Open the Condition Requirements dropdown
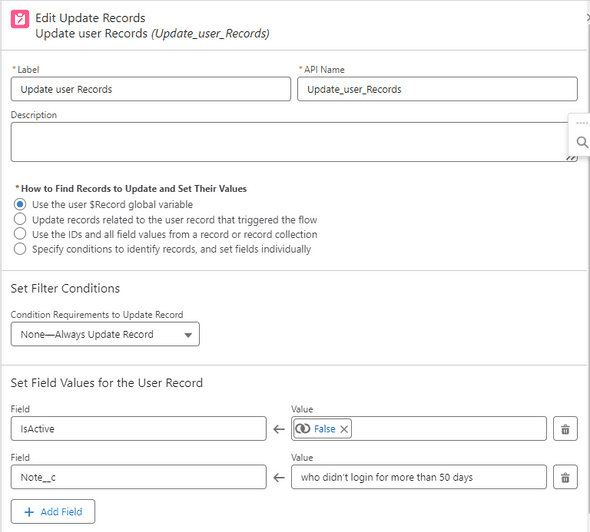Image resolution: width=590 pixels, height=532 pixels. coord(105,334)
